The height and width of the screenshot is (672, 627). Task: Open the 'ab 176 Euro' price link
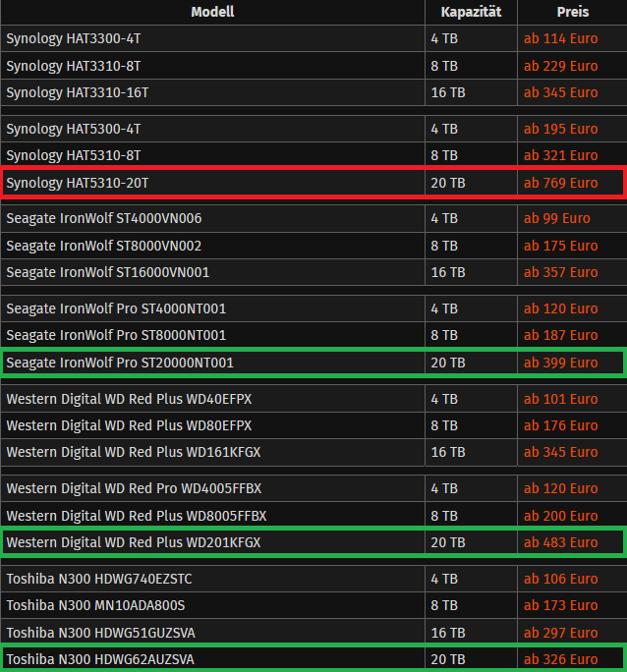pos(560,425)
